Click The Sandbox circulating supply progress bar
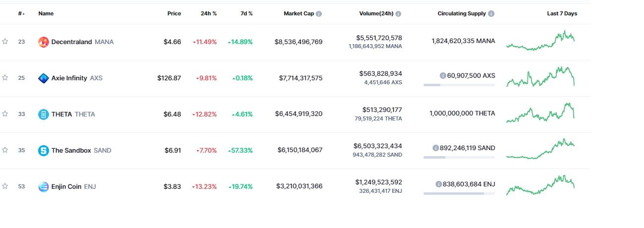 [x=459, y=157]
